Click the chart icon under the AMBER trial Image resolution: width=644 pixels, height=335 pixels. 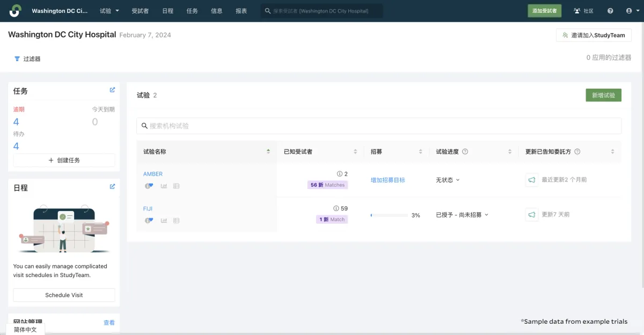(x=164, y=186)
